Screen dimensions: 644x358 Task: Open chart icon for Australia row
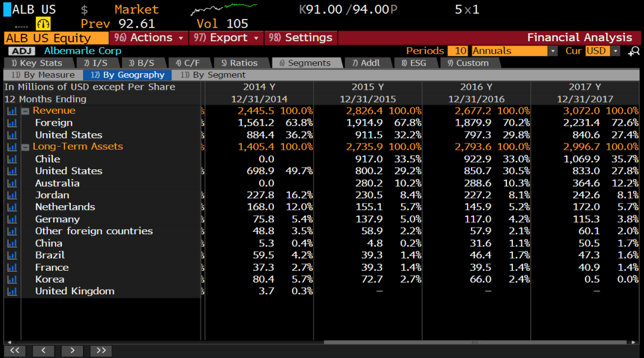pos(12,183)
